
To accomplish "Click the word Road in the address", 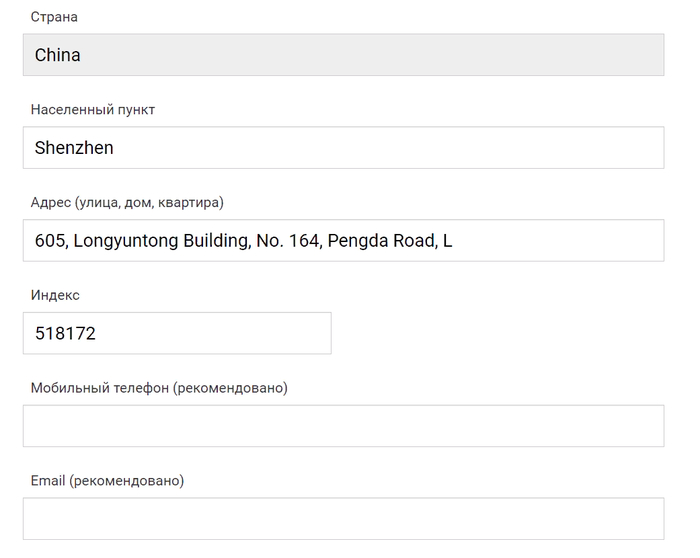I will pyautogui.click(x=414, y=241).
